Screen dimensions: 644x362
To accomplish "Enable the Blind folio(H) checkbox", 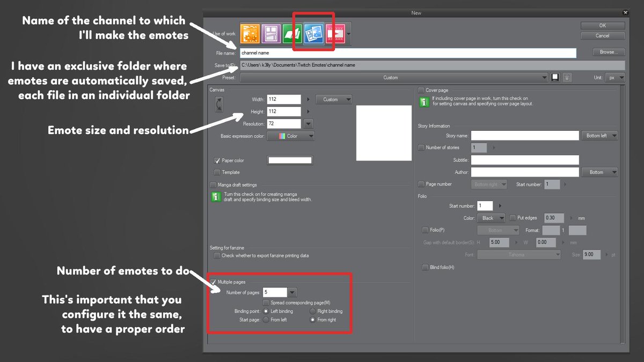I will (x=426, y=267).
